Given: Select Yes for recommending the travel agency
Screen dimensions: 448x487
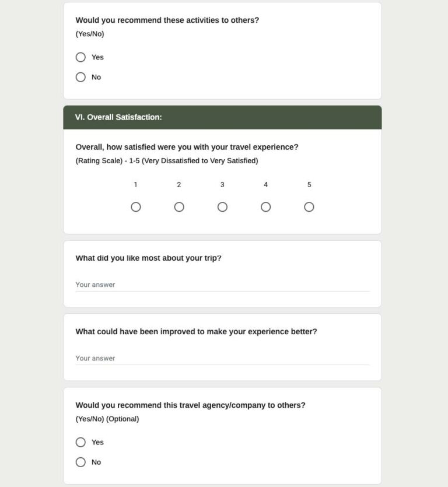Looking at the screenshot, I should point(80,442).
